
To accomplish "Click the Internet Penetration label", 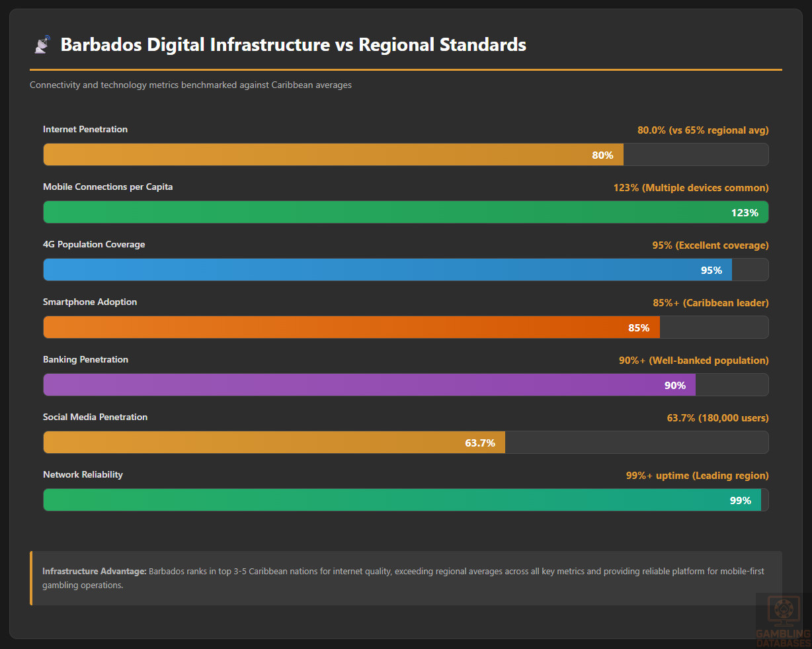I will coord(85,130).
